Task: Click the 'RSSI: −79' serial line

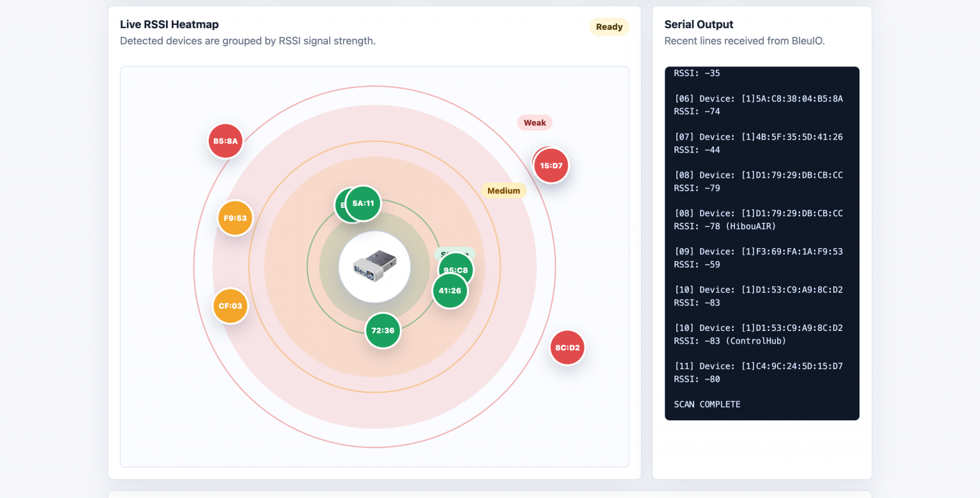Action: [x=697, y=188]
